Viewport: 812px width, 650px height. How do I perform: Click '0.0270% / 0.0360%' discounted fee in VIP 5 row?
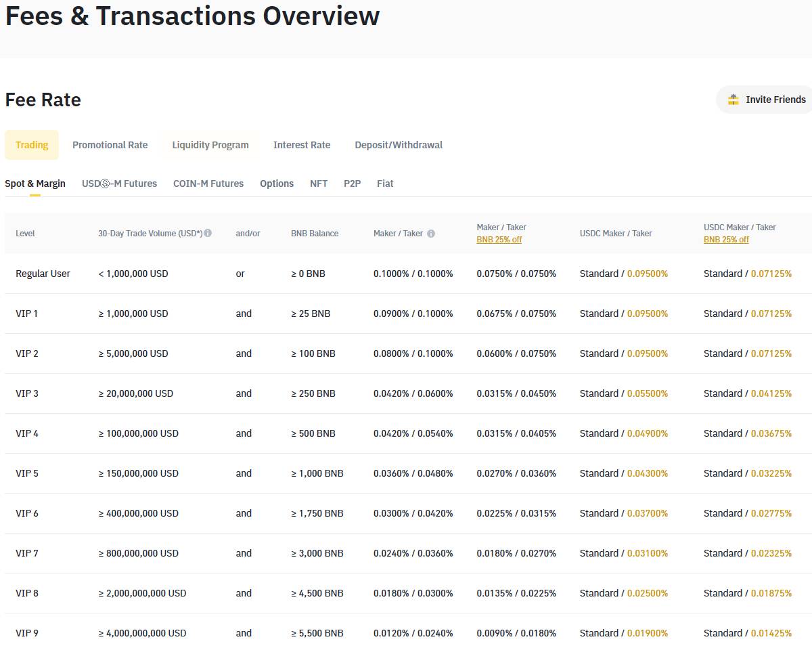point(516,473)
